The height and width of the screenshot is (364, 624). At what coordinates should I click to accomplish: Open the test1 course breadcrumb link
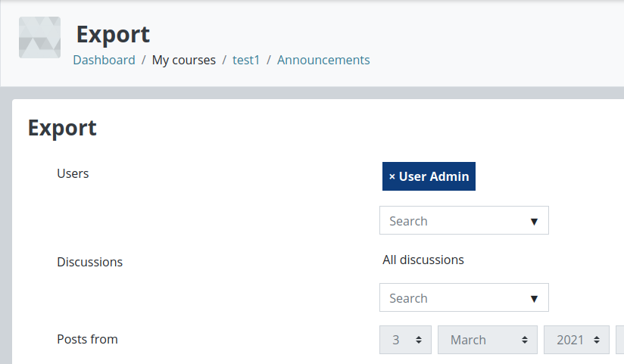point(246,60)
